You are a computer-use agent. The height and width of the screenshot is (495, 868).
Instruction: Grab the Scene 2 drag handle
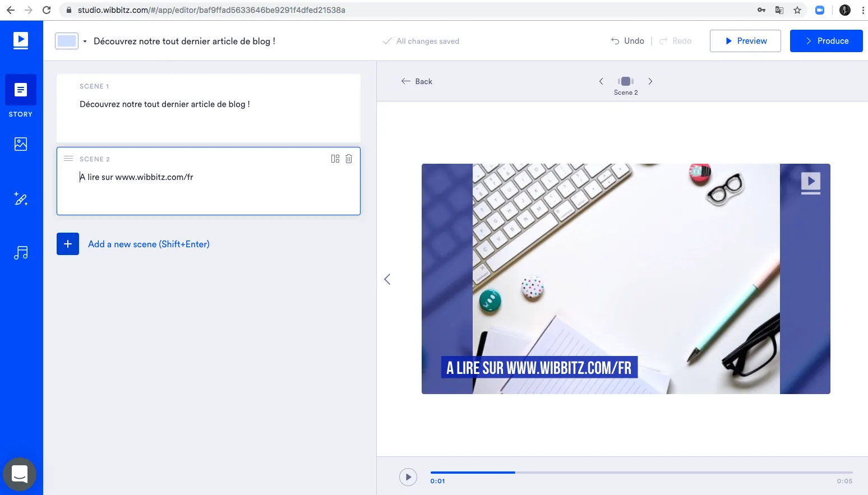68,159
